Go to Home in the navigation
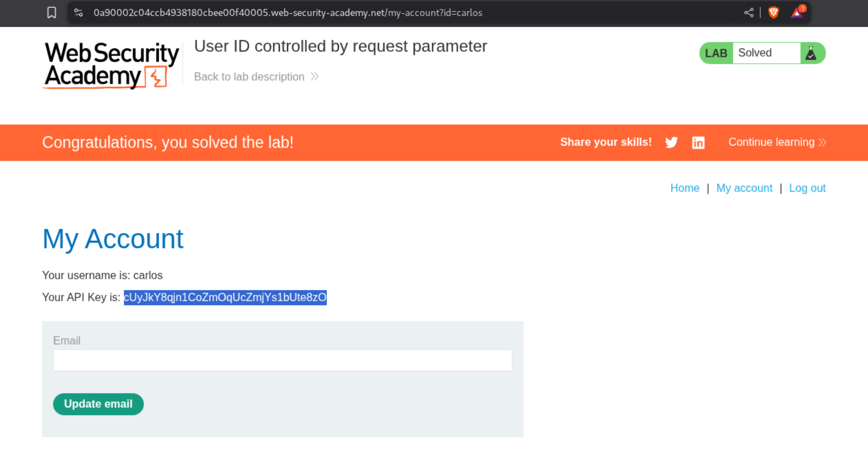Viewport: 868px width, 464px height. (x=684, y=188)
